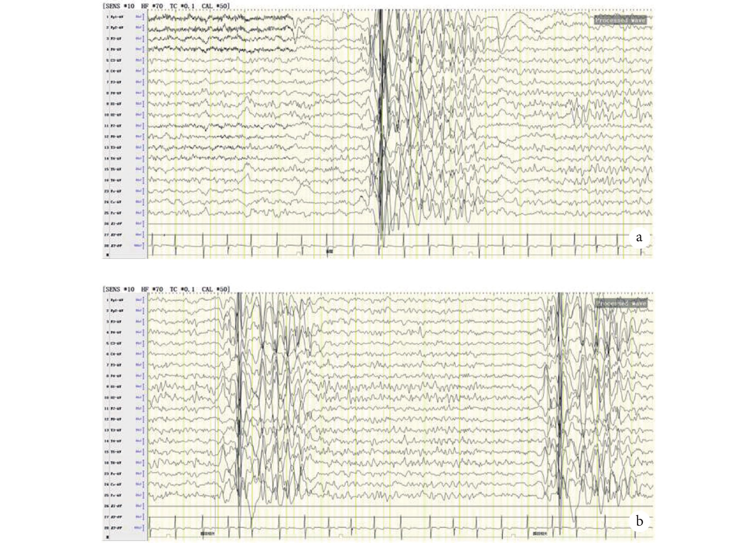This screenshot has height=543, width=756.
Task: Select channel 28 ECG label in panel a
Action: [x=114, y=246]
